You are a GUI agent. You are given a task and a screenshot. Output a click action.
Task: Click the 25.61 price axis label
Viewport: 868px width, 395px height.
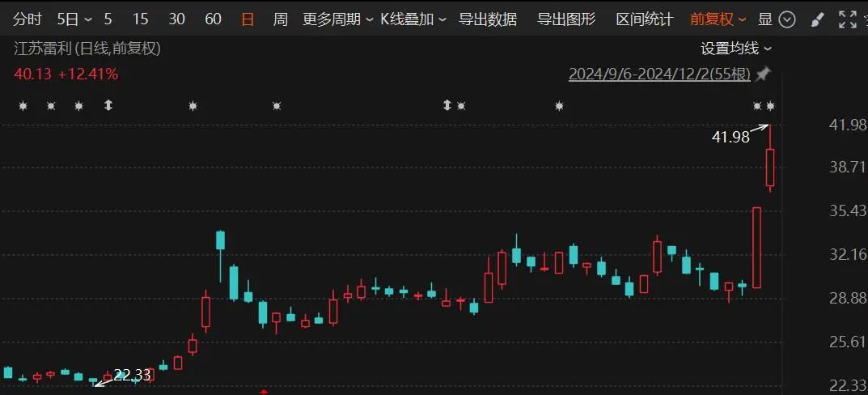[848, 342]
